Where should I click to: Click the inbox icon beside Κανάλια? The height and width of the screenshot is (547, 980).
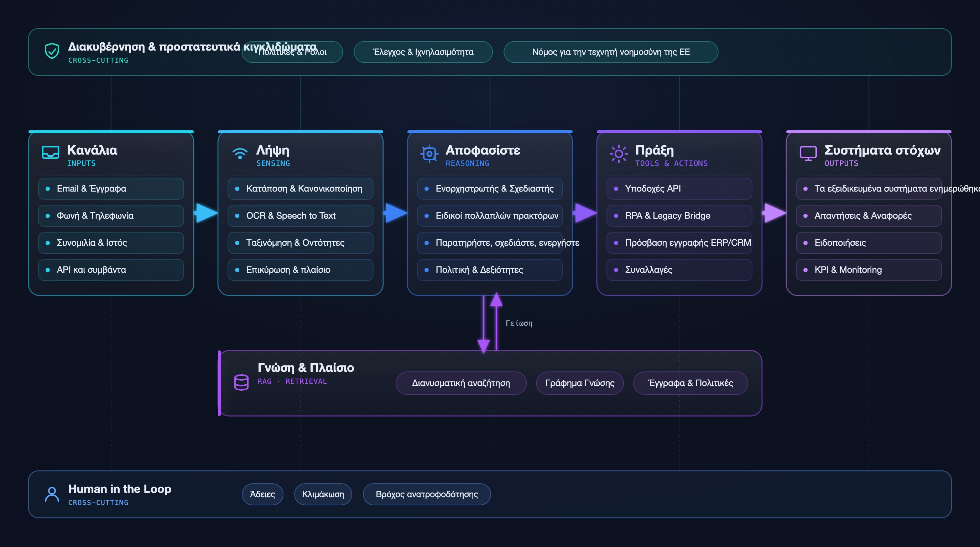point(50,152)
